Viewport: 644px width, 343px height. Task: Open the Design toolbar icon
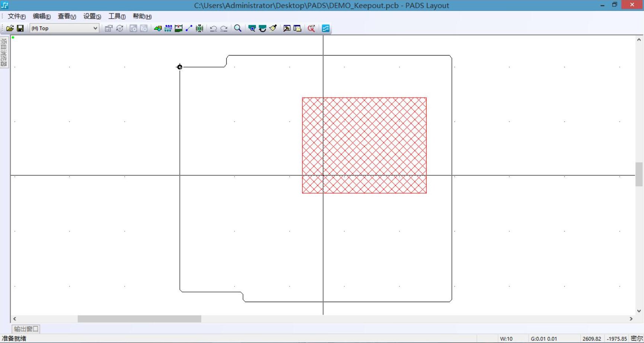pyautogui.click(x=168, y=28)
